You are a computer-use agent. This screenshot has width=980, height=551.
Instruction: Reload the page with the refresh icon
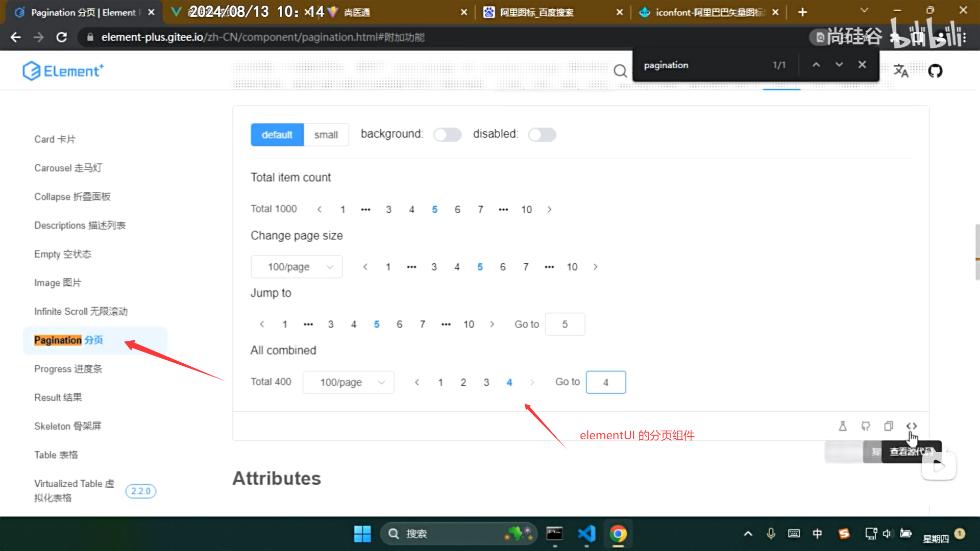62,37
